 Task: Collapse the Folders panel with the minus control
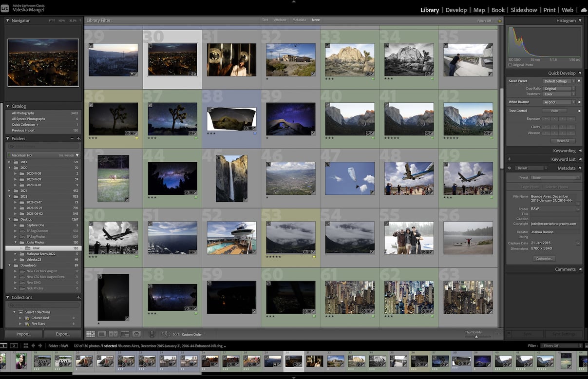pyautogui.click(x=72, y=138)
